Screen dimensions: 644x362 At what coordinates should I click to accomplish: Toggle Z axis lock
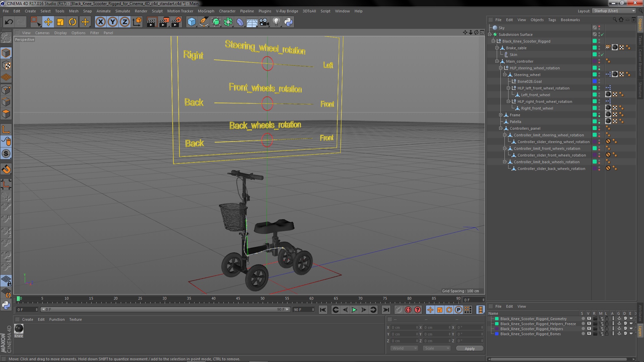coord(125,22)
